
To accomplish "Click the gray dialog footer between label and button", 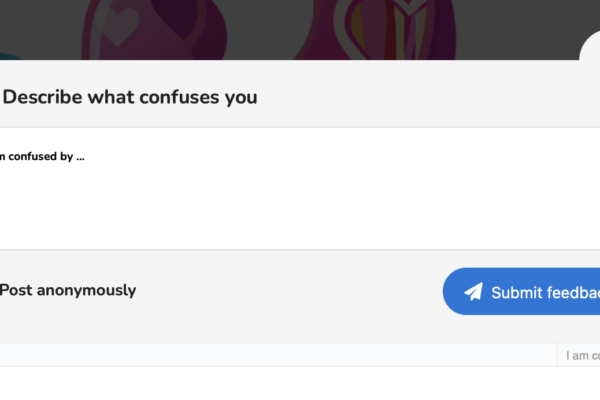I will [289, 293].
